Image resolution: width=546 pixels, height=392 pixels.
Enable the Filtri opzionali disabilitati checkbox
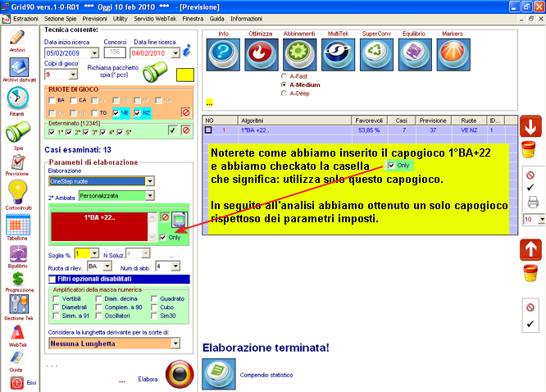52,302
